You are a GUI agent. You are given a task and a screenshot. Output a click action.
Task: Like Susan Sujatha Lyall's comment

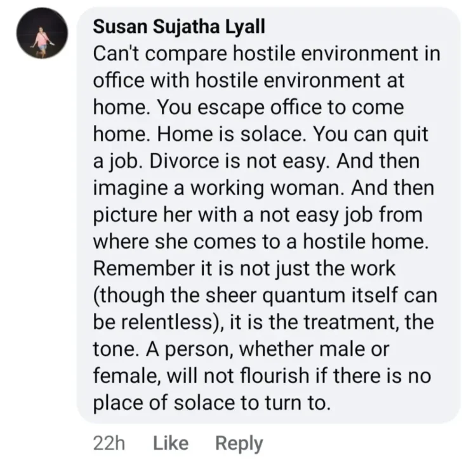[x=172, y=443]
